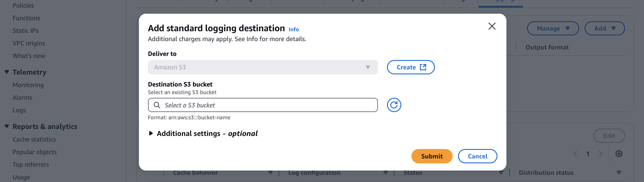Navigate to Cache statistics page
The width and height of the screenshot is (644, 182).
34,139
